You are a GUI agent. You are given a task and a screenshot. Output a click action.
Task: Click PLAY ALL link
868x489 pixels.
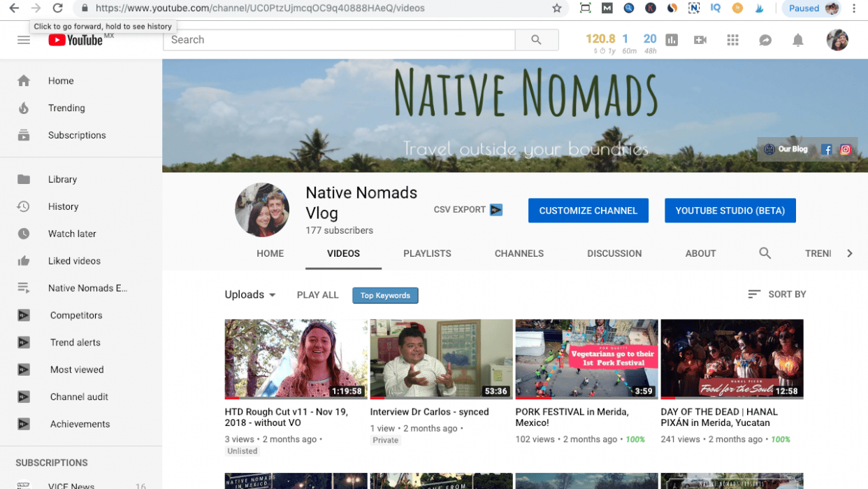tap(318, 295)
